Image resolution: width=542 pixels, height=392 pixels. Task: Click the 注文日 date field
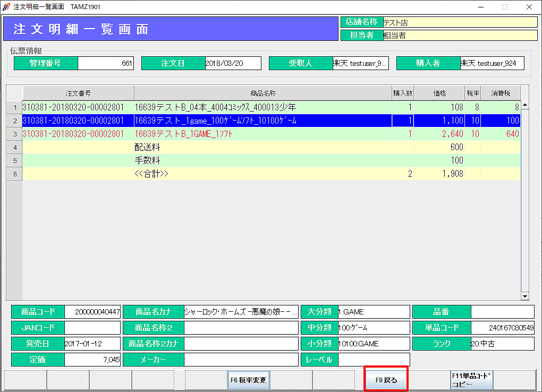(233, 63)
